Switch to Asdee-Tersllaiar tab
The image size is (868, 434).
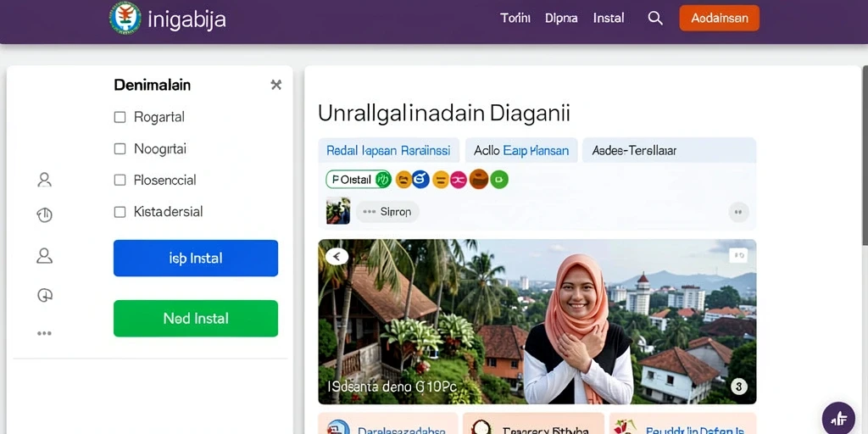tap(669, 150)
